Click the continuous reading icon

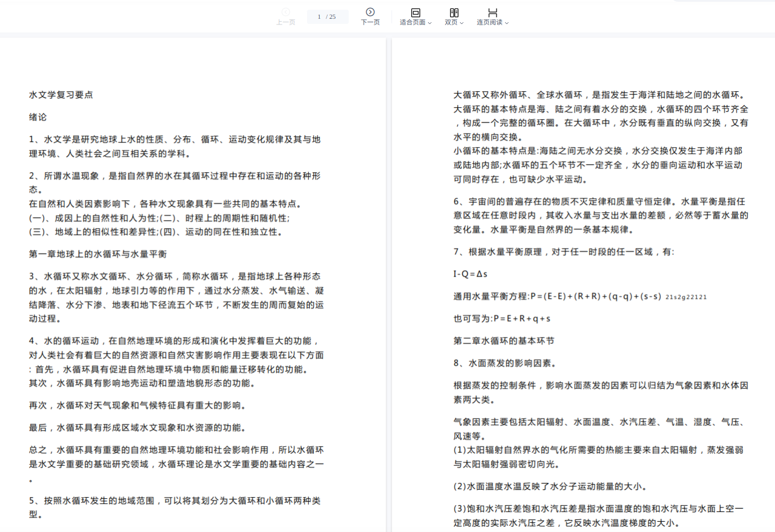(493, 13)
